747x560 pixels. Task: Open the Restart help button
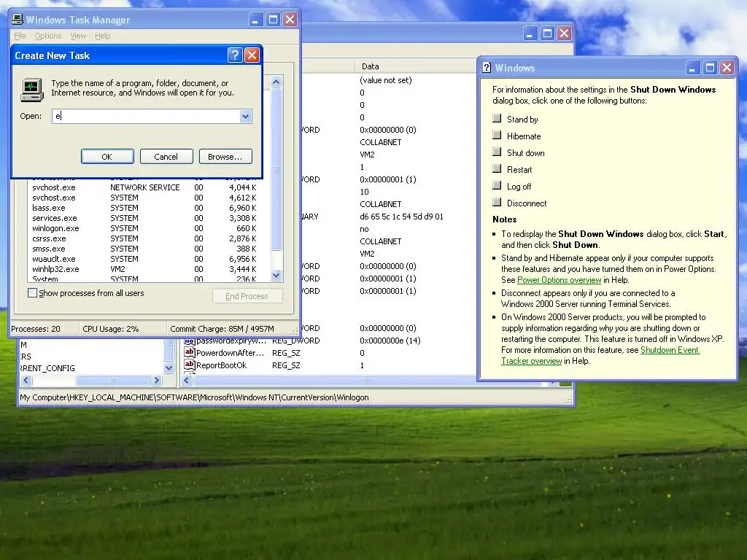[497, 168]
